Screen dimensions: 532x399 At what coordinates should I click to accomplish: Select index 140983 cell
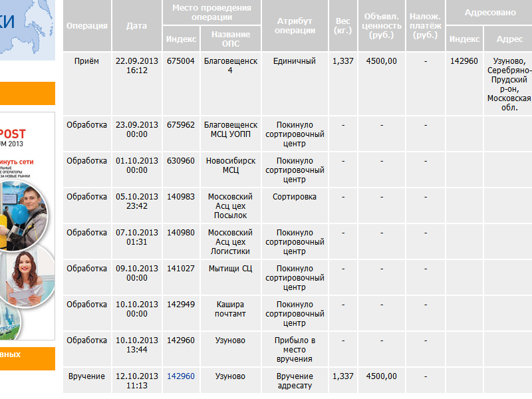coord(181,205)
